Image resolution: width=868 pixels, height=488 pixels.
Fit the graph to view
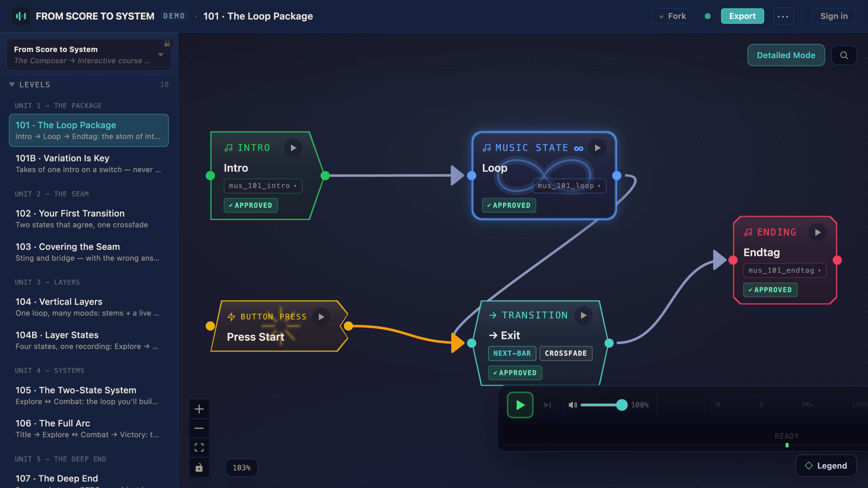point(199,448)
